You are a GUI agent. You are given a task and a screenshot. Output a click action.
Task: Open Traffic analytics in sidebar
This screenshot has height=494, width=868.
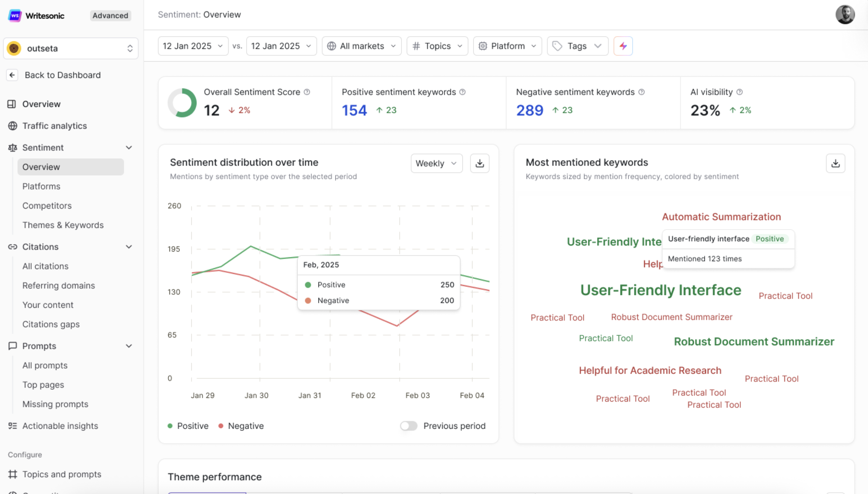pos(54,126)
